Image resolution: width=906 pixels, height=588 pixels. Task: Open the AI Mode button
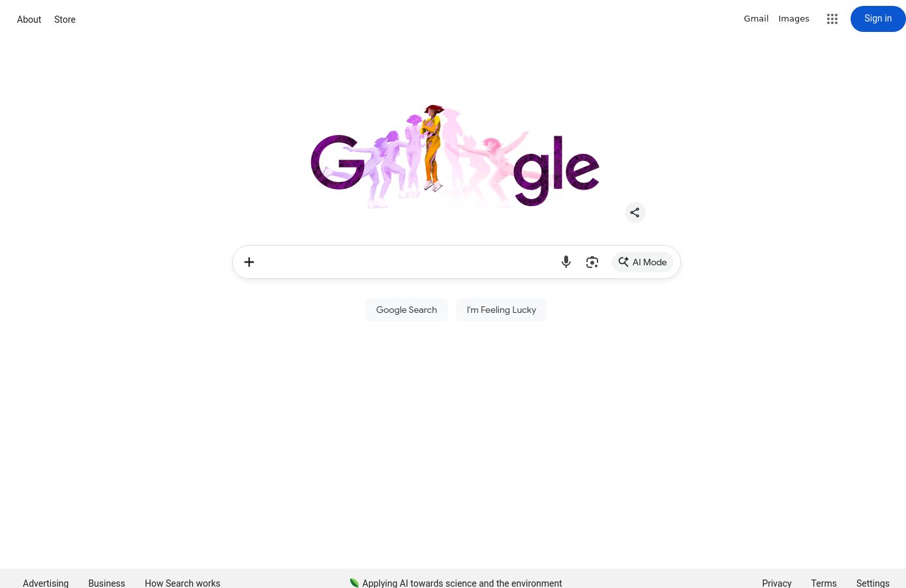pyautogui.click(x=642, y=262)
